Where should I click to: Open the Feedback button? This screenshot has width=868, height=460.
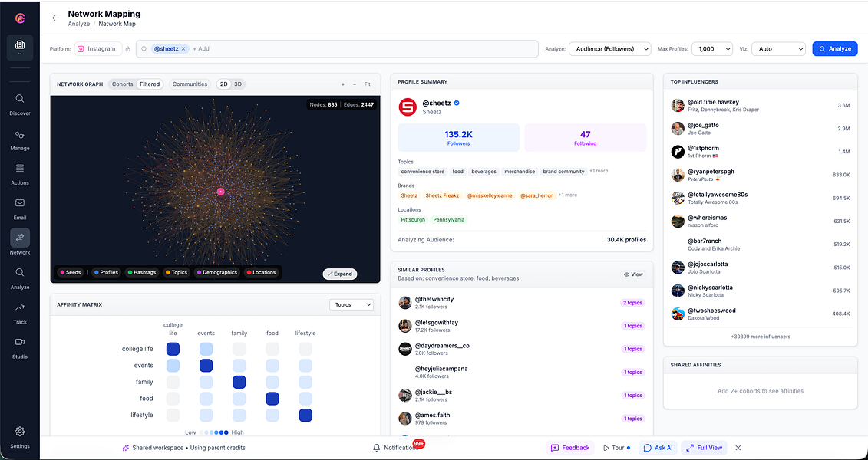click(570, 448)
